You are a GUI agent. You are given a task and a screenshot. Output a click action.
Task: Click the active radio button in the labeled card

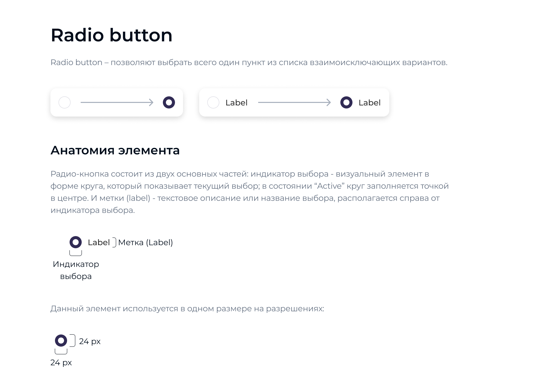click(346, 102)
